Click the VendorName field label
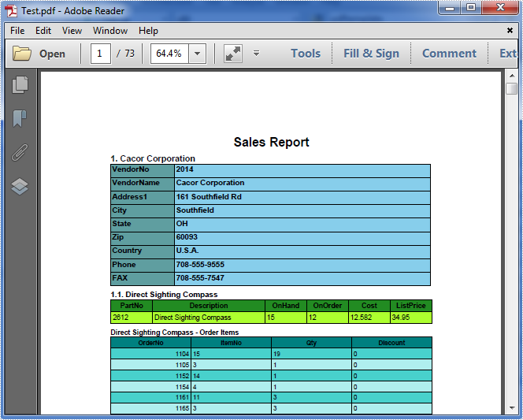Screen dimensions: 523x420 point(135,183)
